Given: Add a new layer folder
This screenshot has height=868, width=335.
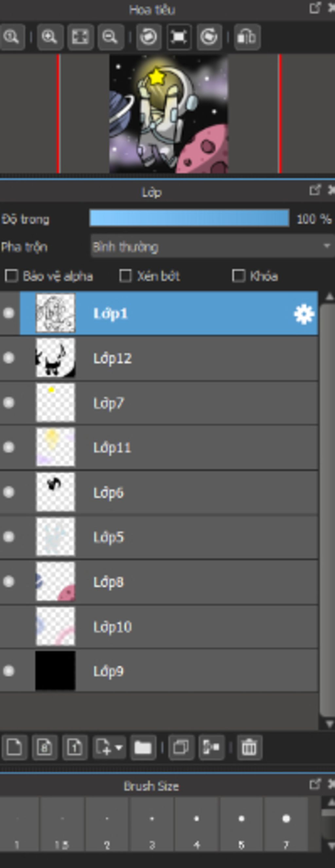Looking at the screenshot, I should click(x=143, y=747).
